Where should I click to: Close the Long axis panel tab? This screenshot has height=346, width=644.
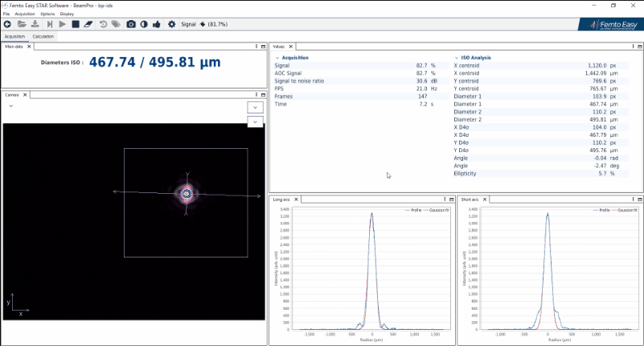coord(295,198)
